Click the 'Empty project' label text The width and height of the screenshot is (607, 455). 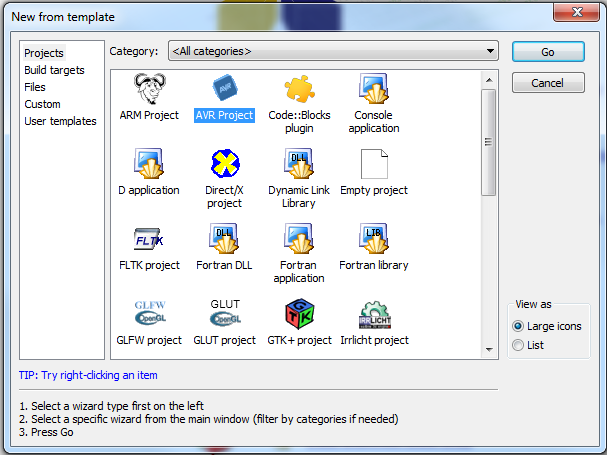point(374,190)
